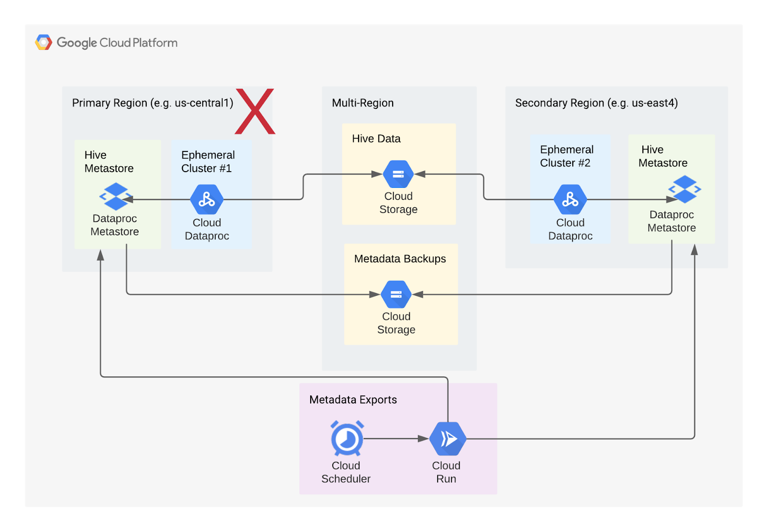
Task: Click the 'Hive Metastore' label in Secondary Region
Action: click(663, 156)
